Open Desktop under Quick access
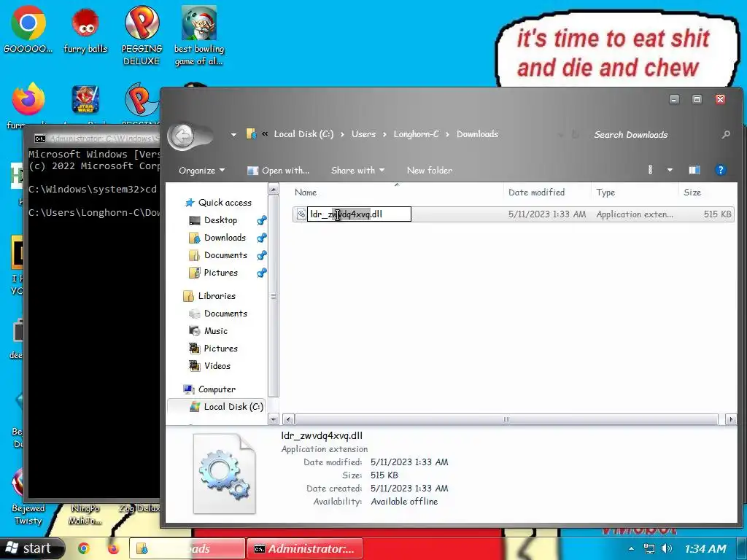The width and height of the screenshot is (747, 560). click(x=213, y=220)
